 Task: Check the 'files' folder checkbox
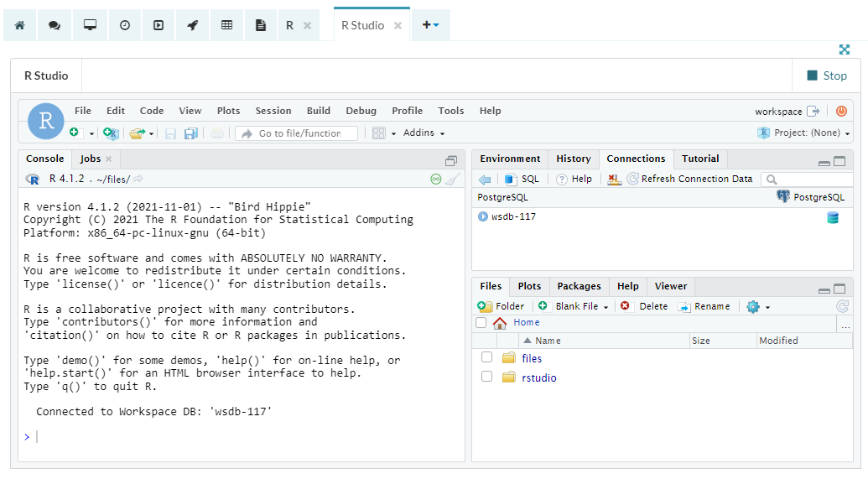click(486, 357)
